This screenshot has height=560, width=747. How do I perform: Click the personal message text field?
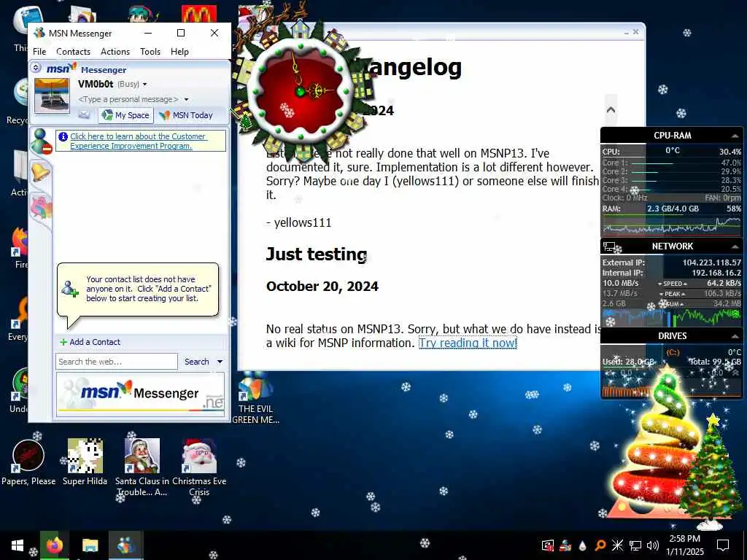[128, 99]
